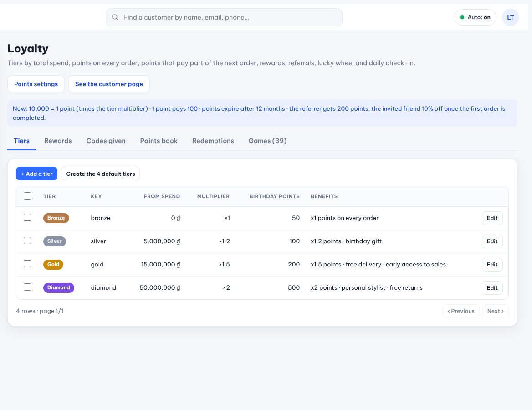Open the Games (39) tab

coord(268,141)
